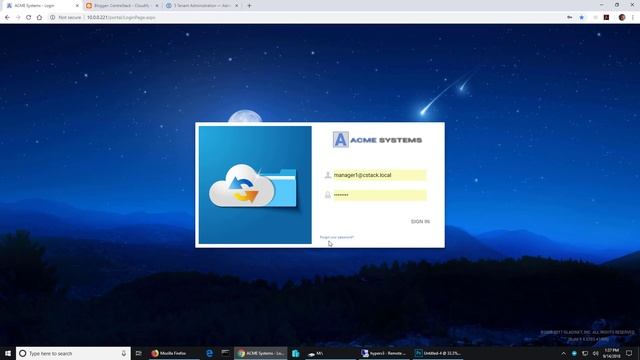The image size is (640, 360).
Task: Open Microsoft Edge from the taskbar
Action: click(209, 353)
